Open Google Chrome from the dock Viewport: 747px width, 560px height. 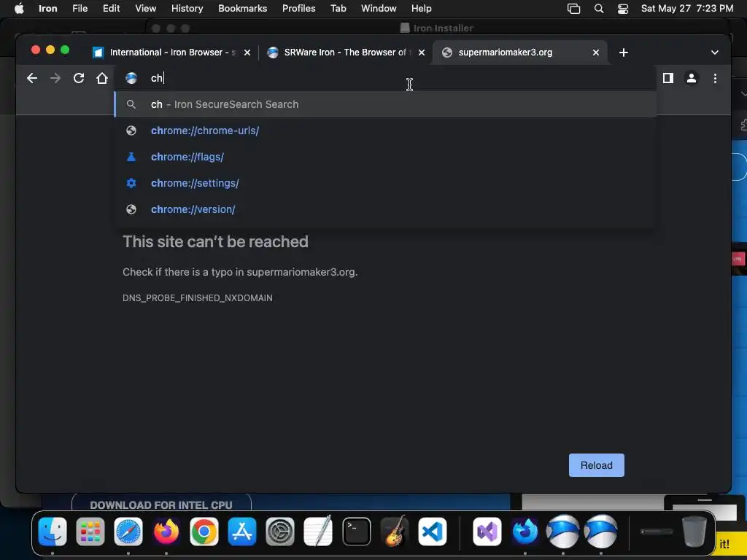point(204,531)
